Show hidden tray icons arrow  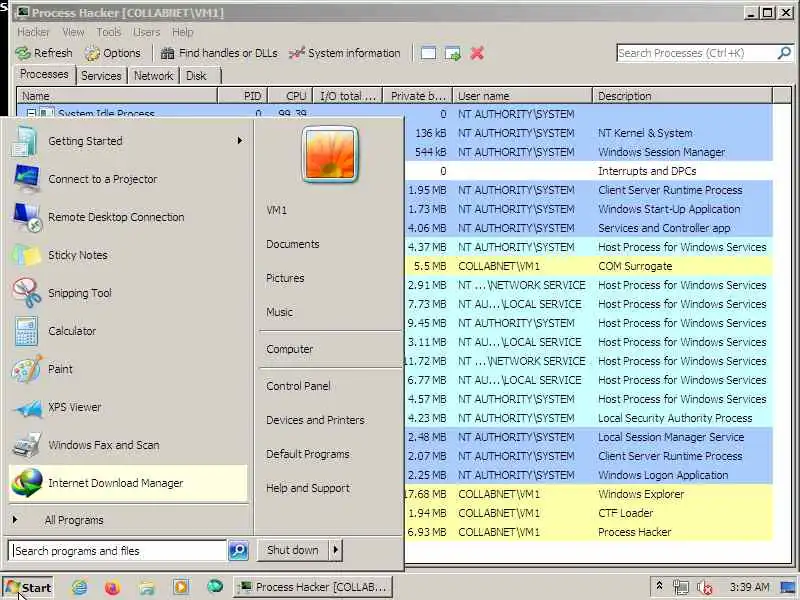[x=659, y=586]
